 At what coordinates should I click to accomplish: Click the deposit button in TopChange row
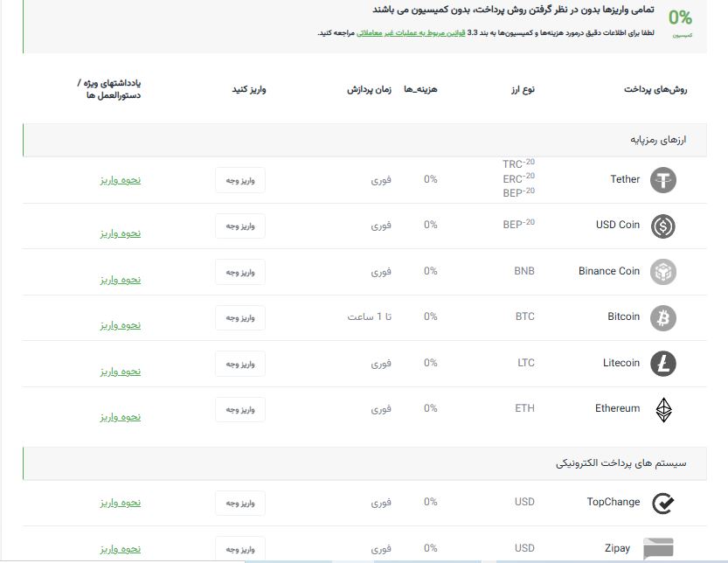pos(240,504)
